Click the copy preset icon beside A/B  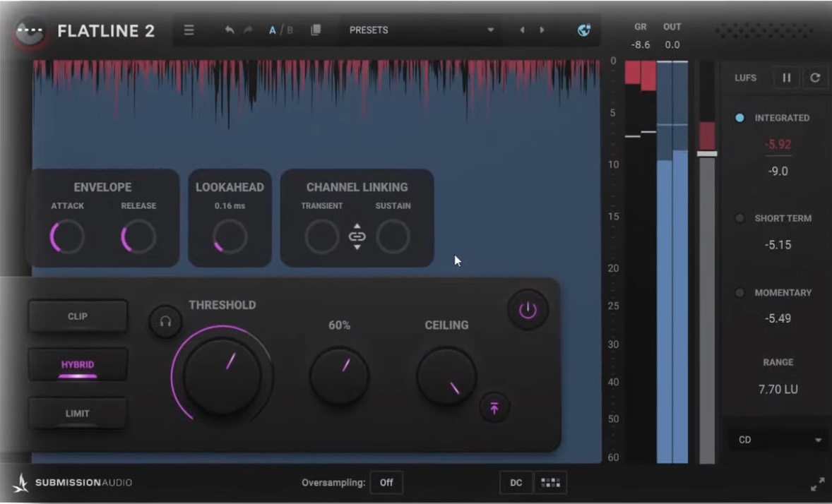[315, 30]
